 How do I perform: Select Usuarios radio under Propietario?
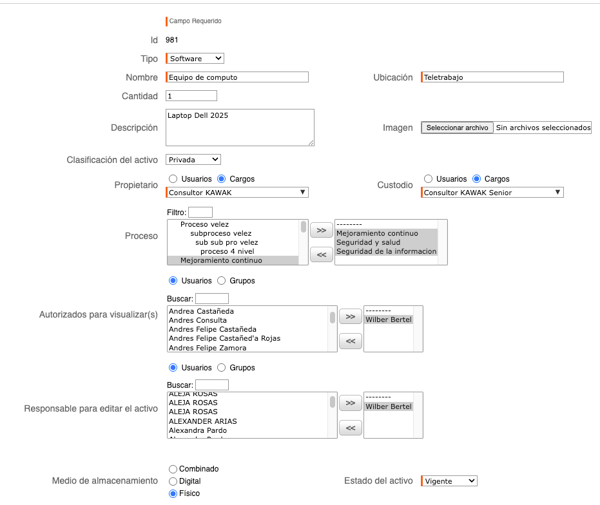point(173,179)
